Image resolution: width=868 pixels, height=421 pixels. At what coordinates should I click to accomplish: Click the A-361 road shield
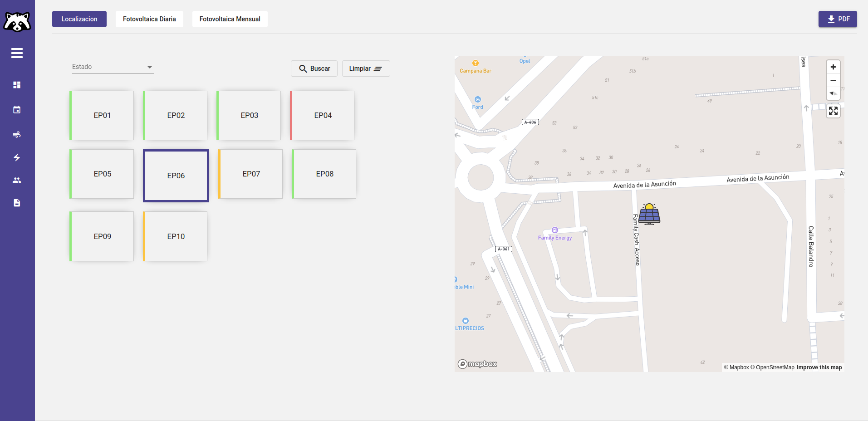click(504, 249)
